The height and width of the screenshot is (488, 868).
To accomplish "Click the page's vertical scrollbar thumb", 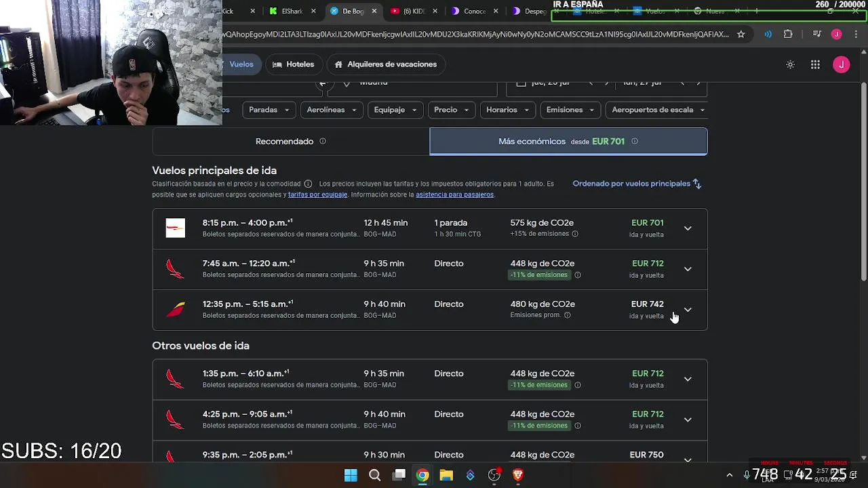I will tap(863, 183).
